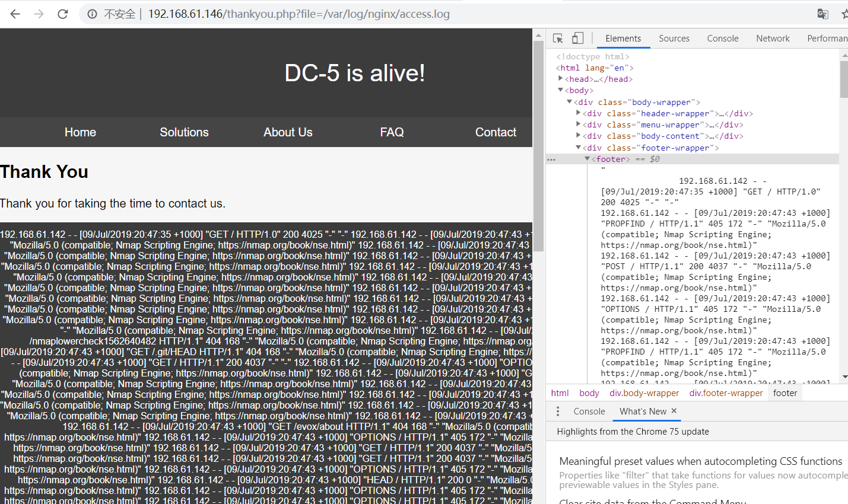Collapse the body node
The image size is (848, 504).
(x=560, y=90)
